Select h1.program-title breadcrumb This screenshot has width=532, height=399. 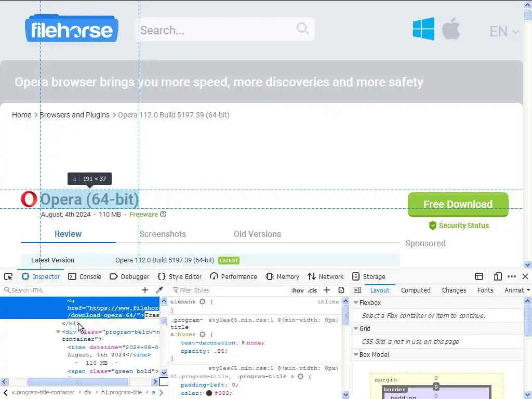[x=122, y=392]
